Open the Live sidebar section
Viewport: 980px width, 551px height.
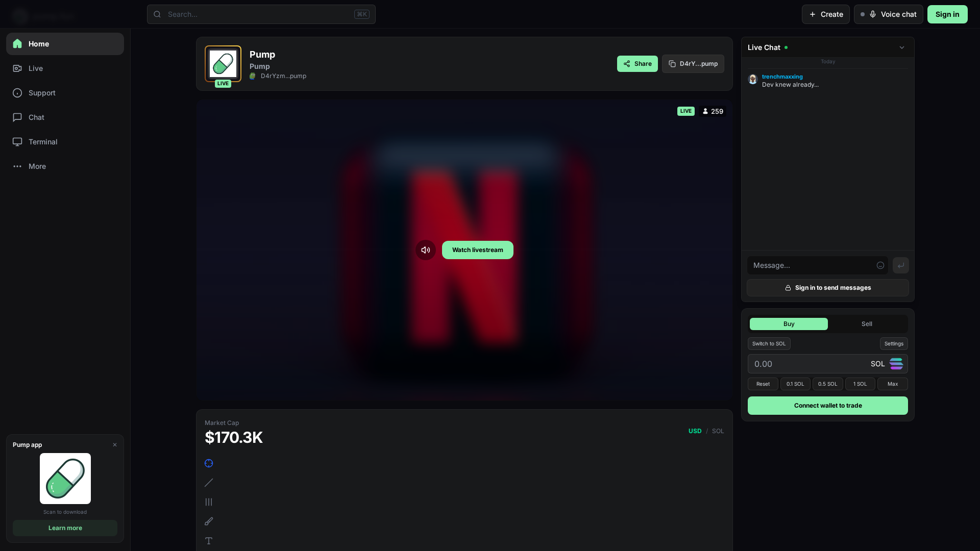click(65, 68)
